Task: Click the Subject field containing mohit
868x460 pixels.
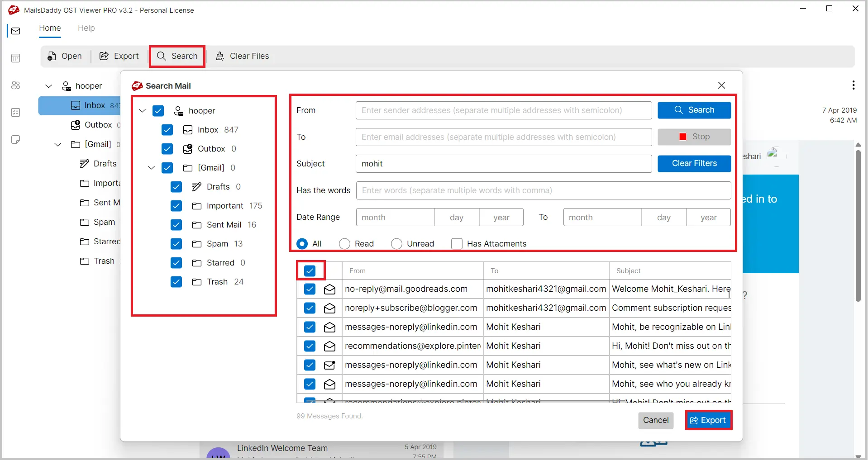Action: click(504, 164)
